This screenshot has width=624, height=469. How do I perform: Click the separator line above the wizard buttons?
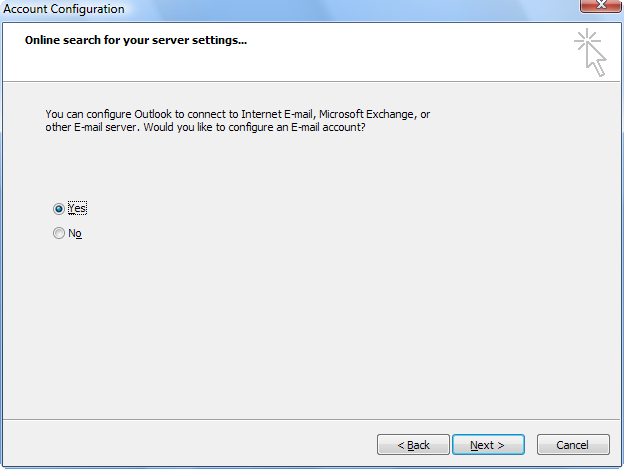(x=311, y=419)
